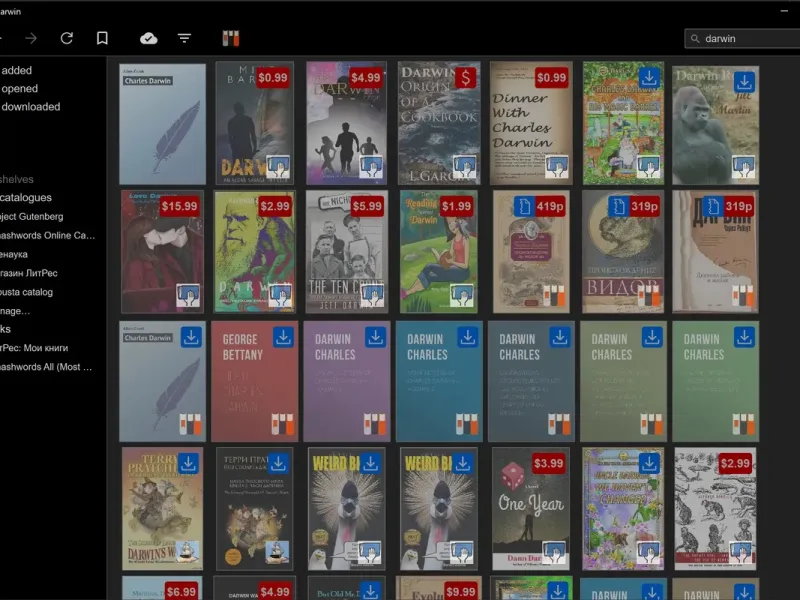Click the ship icon on Darwin's Watch cover

click(x=188, y=552)
